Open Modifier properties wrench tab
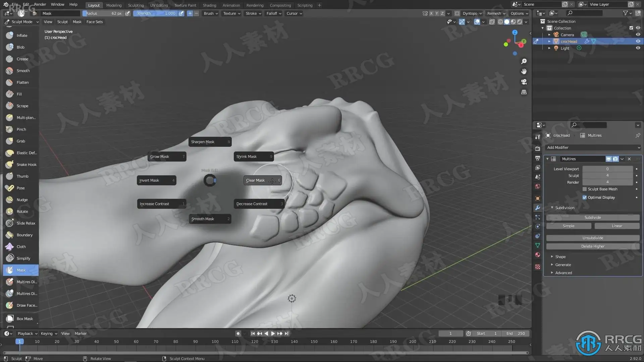Viewport: 644px width, 362px height. pyautogui.click(x=538, y=208)
